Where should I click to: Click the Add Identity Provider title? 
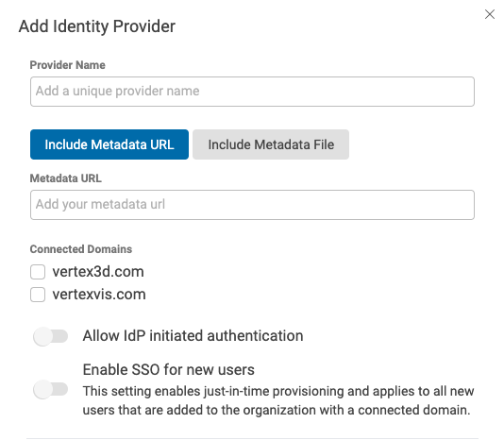click(97, 26)
